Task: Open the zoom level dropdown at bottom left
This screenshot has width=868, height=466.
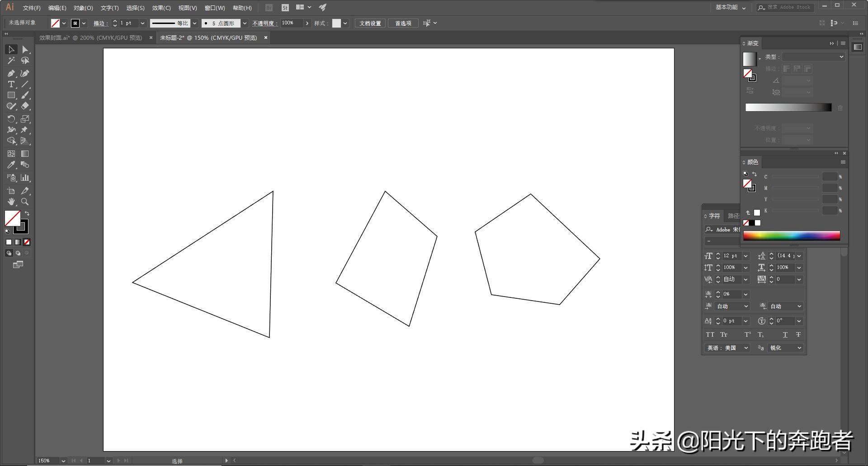Action: point(63,461)
